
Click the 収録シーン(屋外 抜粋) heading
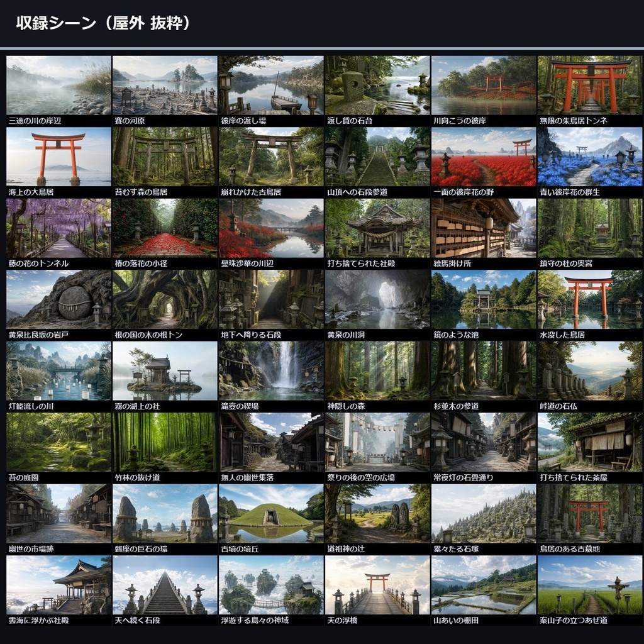(104, 23)
